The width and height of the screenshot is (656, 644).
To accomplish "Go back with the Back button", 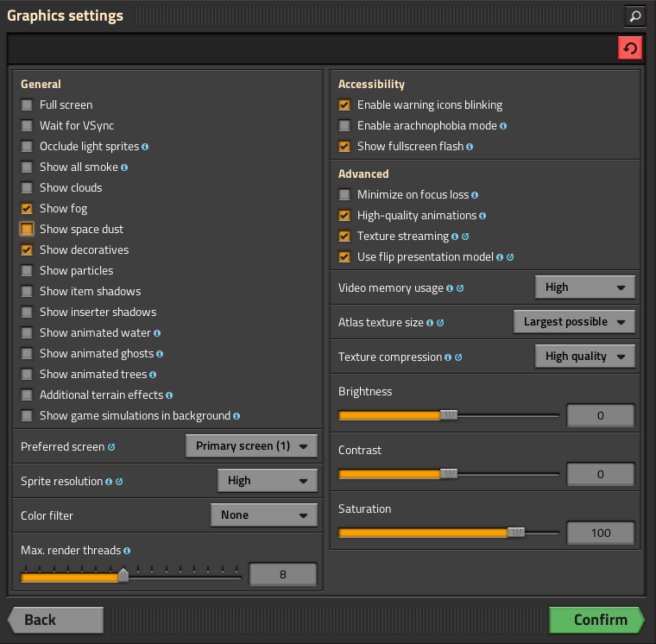I will (x=55, y=620).
